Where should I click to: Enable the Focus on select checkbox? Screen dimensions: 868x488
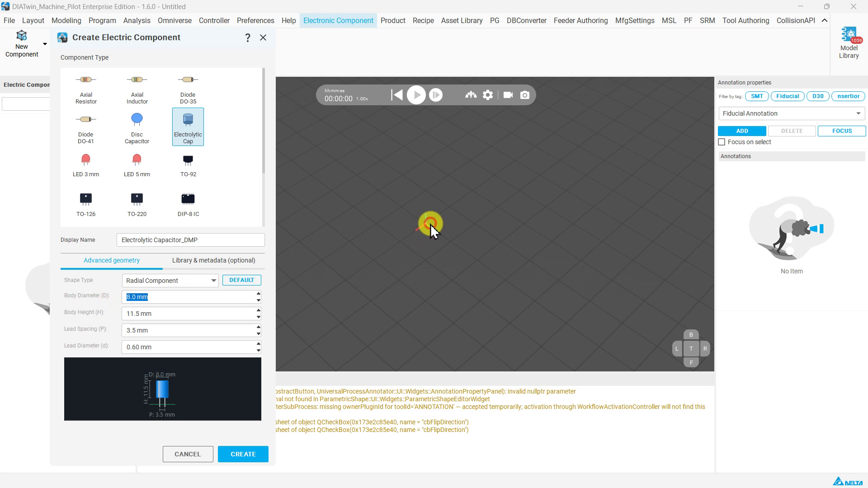(x=722, y=142)
